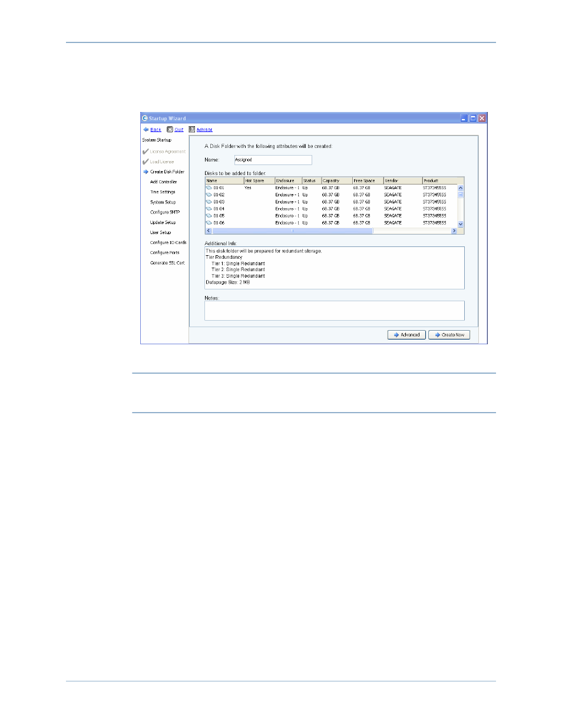This screenshot has height=728, width=562.
Task: Click the disk icon for 01-03
Action: [x=209, y=202]
